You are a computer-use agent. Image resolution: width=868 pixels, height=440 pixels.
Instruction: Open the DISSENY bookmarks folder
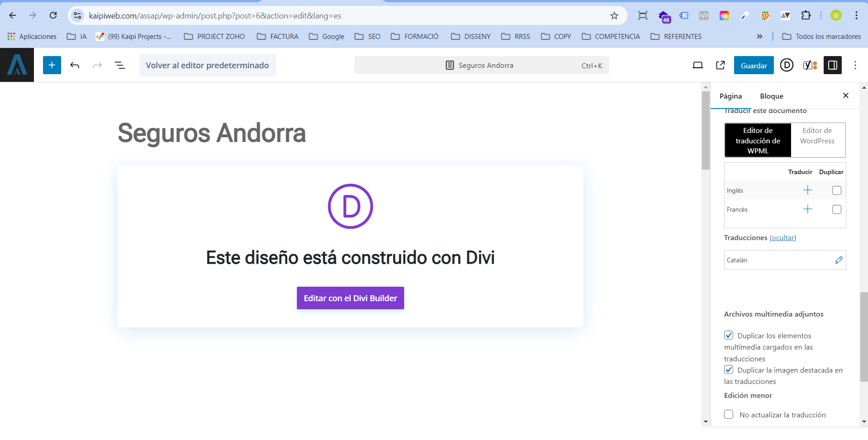coord(471,36)
